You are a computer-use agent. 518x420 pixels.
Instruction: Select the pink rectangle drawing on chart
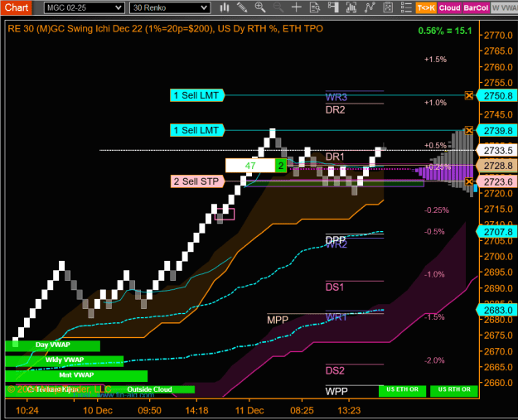coord(225,215)
